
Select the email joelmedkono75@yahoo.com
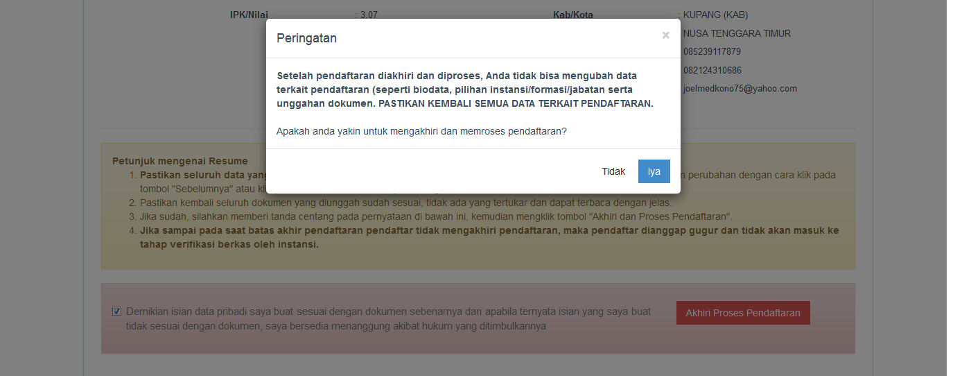[740, 89]
